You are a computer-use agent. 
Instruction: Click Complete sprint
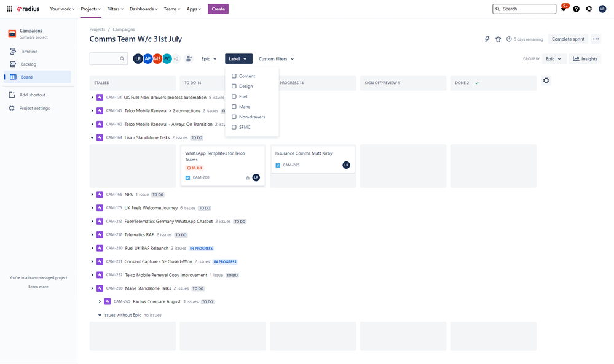(568, 39)
